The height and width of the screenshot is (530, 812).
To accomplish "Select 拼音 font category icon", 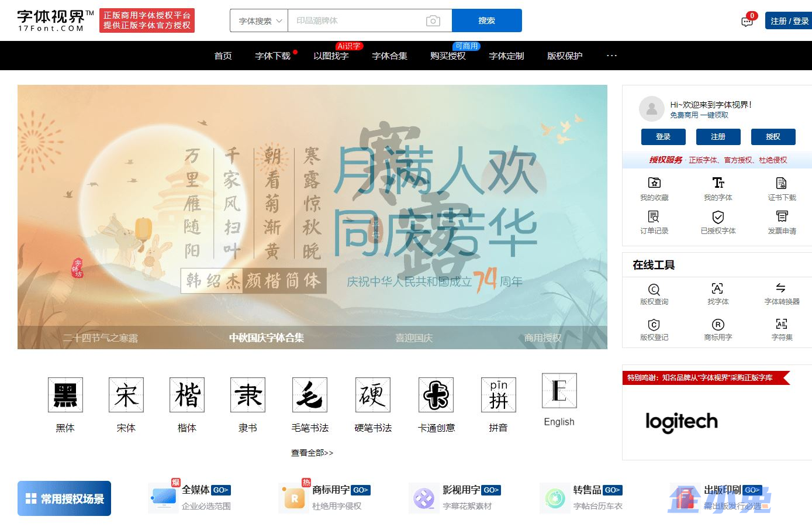I will click(499, 395).
